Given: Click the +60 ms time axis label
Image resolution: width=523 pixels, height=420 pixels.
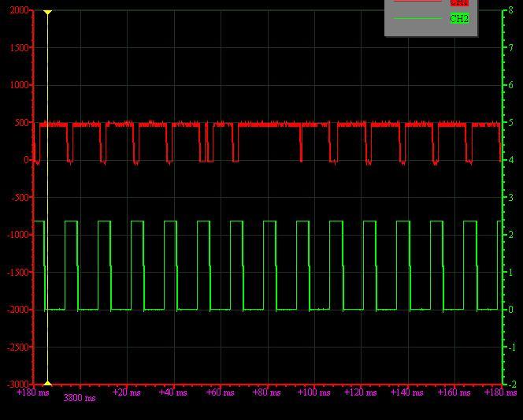Looking at the screenshot, I should (x=220, y=392).
